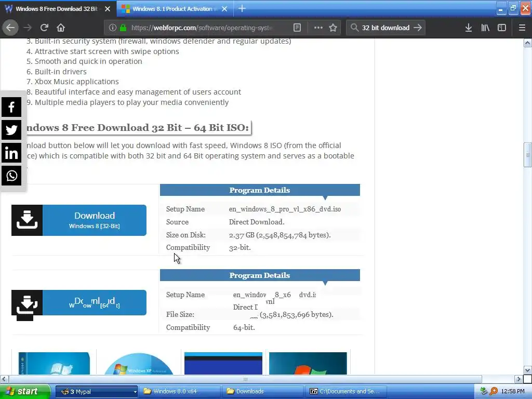Open the downloads panel arrow icon

click(x=468, y=28)
